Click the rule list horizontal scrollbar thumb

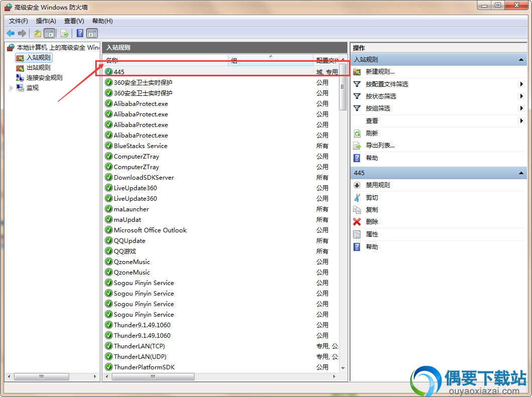point(153,376)
